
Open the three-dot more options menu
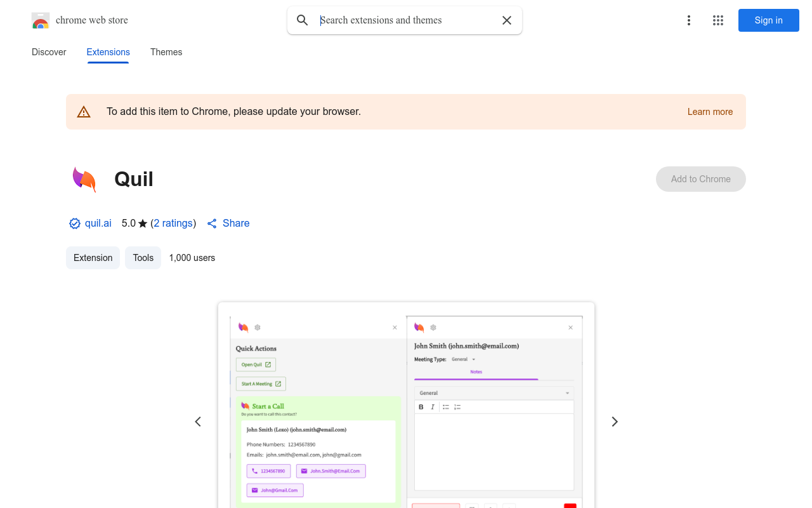pos(689,20)
